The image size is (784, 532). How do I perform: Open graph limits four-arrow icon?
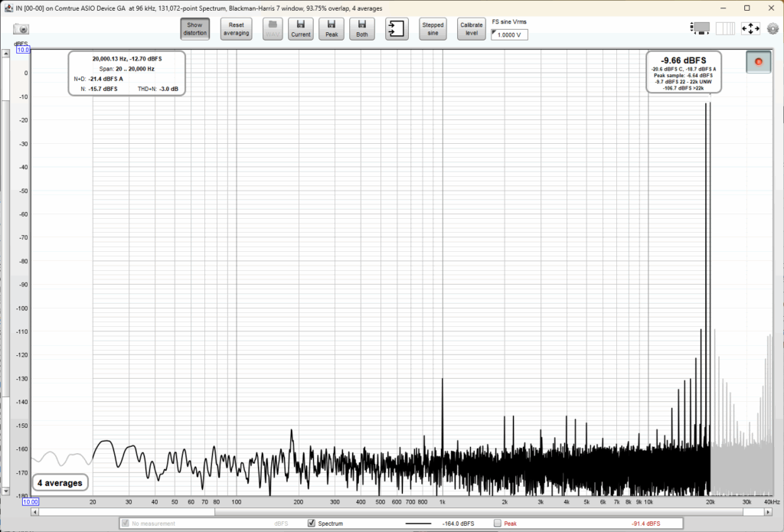[x=750, y=28]
